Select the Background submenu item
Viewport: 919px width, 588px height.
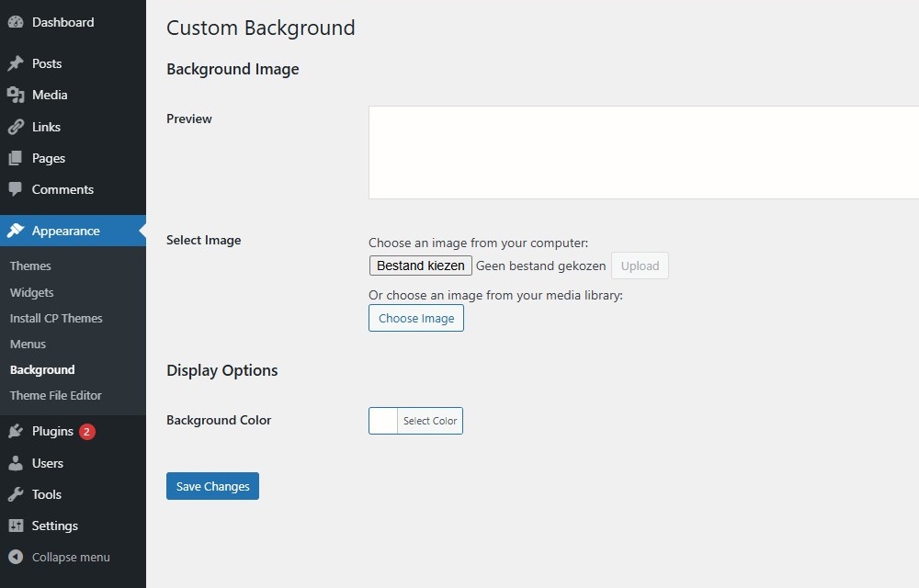(42, 369)
